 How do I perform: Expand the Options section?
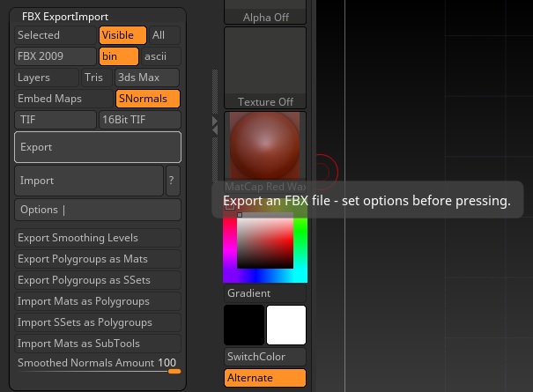(98, 210)
